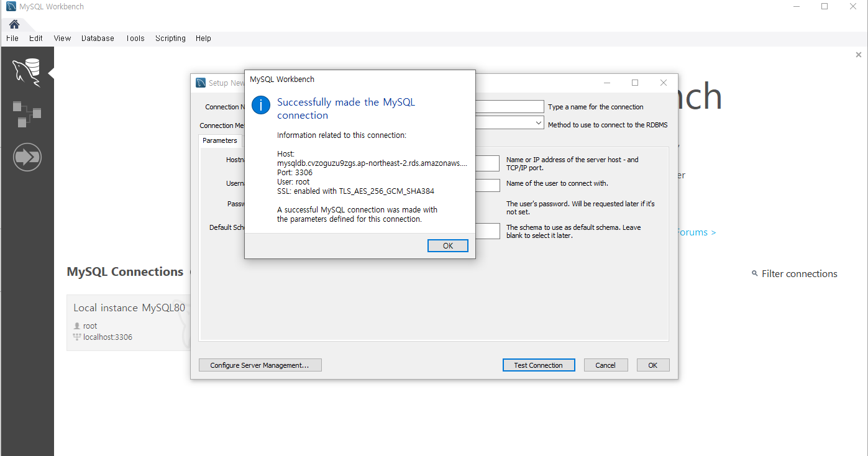
Task: Click the 'User: root' text in dialog
Action: click(x=293, y=182)
